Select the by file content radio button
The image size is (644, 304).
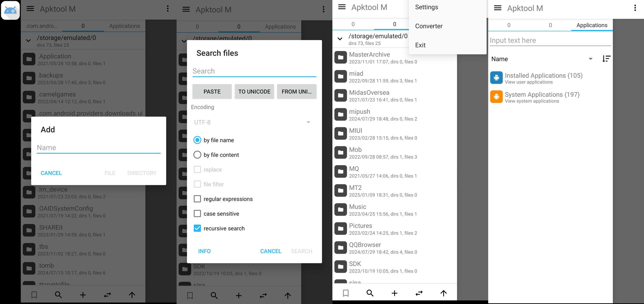coord(197,155)
